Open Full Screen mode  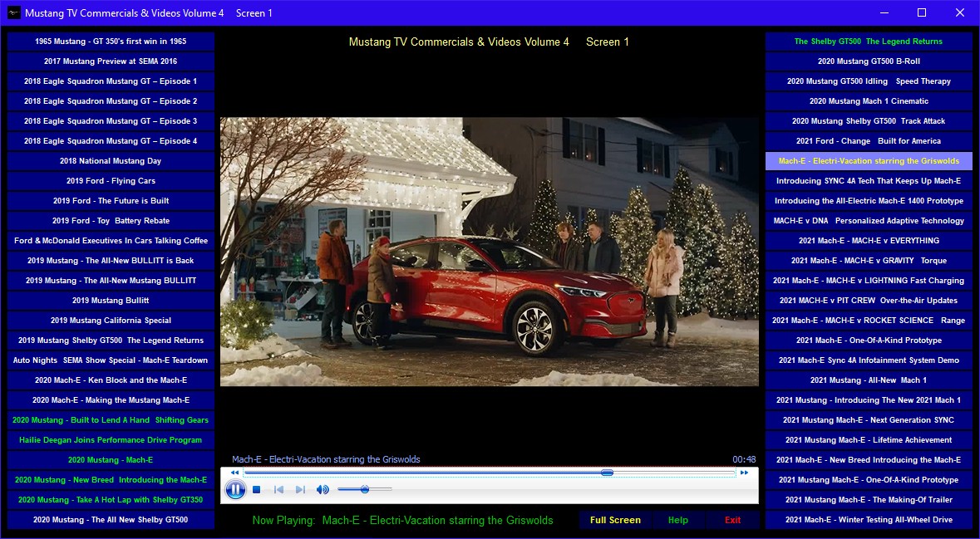tap(615, 520)
